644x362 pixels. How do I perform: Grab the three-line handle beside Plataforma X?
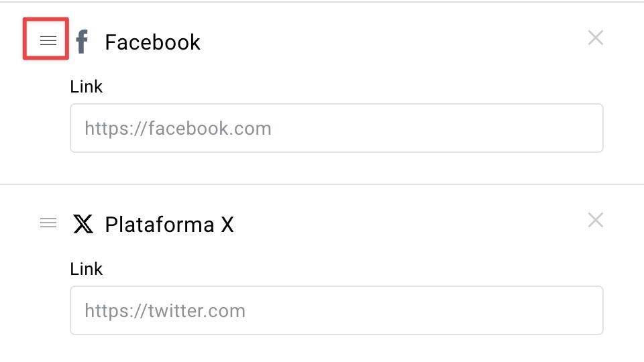pos(48,223)
